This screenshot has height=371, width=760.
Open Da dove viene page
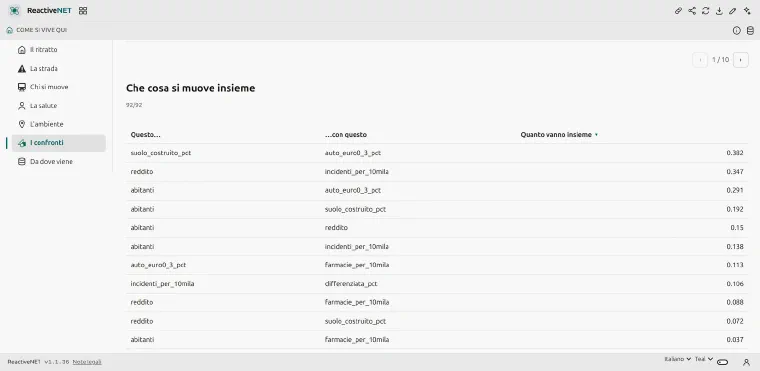[59, 161]
